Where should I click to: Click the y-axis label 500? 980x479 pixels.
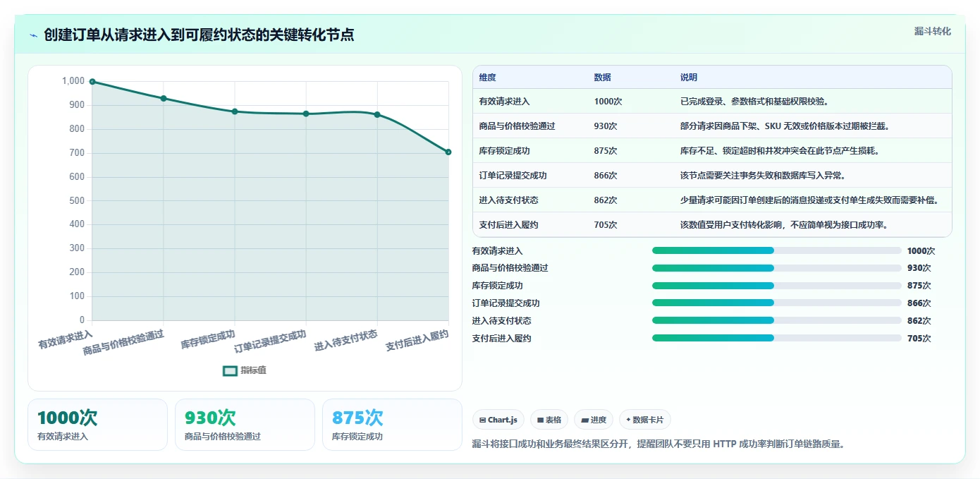[x=78, y=200]
